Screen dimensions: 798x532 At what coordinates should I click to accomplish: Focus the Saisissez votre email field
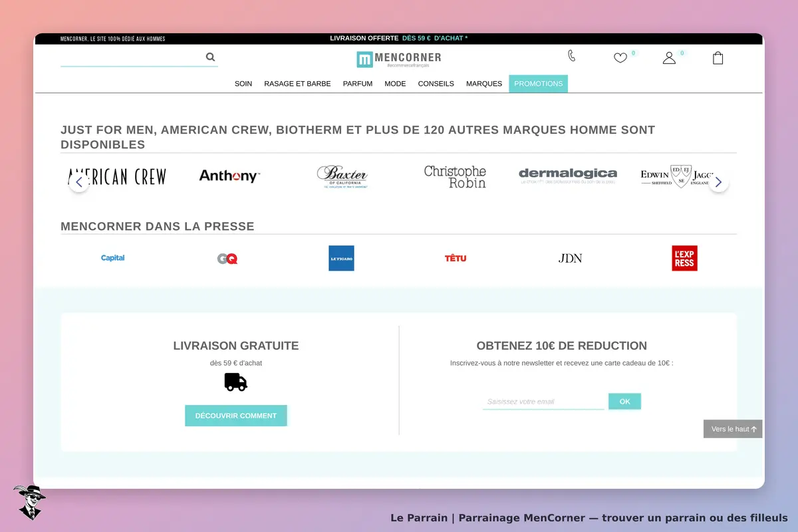543,402
